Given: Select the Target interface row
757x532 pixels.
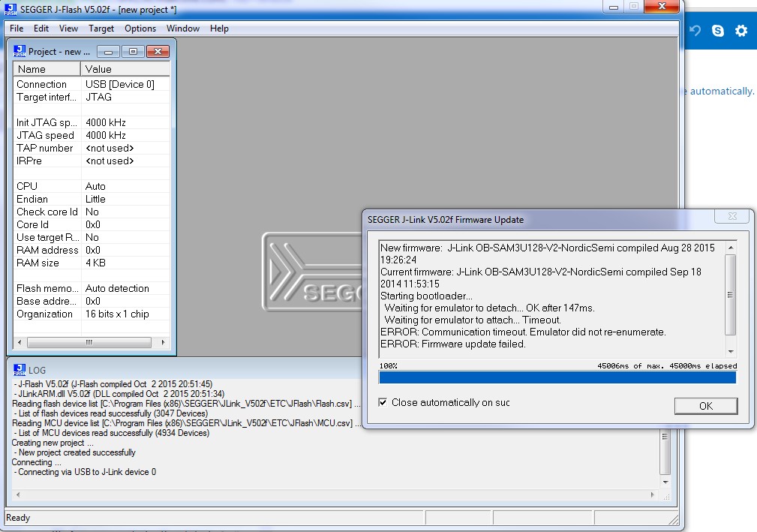Looking at the screenshot, I should click(x=92, y=97).
